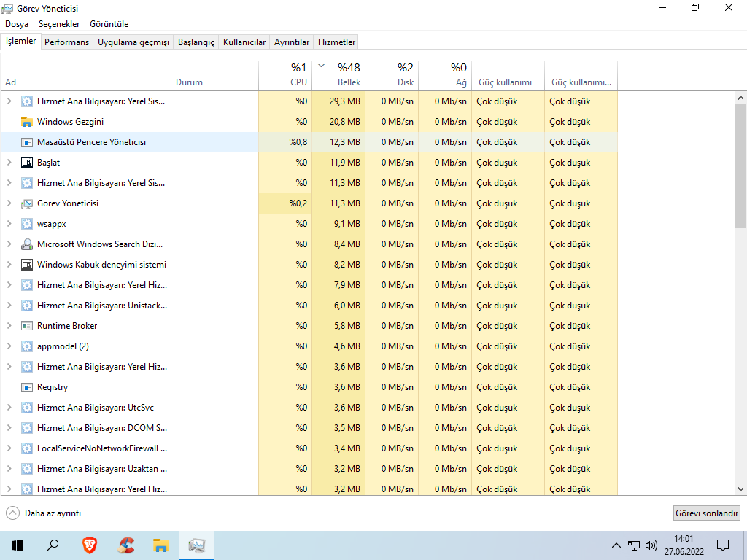Click the Task Manager taskbar icon
Image resolution: width=747 pixels, height=560 pixels.
coord(196,545)
